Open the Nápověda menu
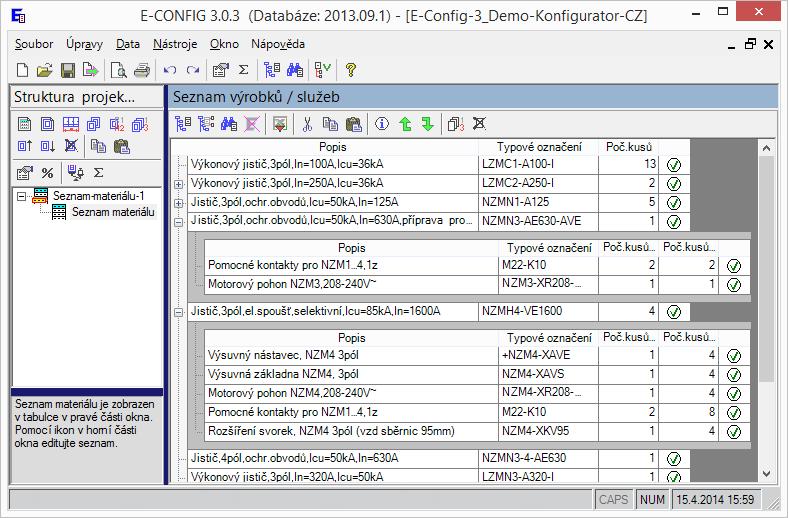The height and width of the screenshot is (518, 788). pos(278,44)
